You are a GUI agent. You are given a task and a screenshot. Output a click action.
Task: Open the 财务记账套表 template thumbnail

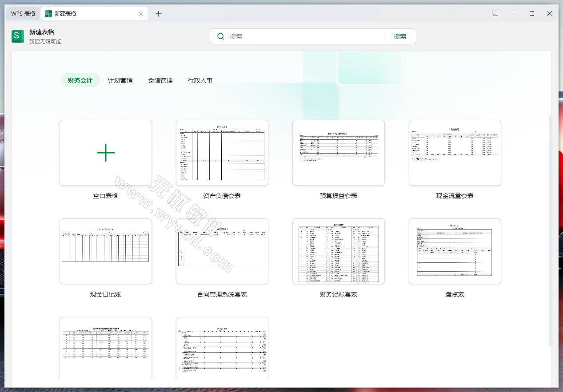339,251
